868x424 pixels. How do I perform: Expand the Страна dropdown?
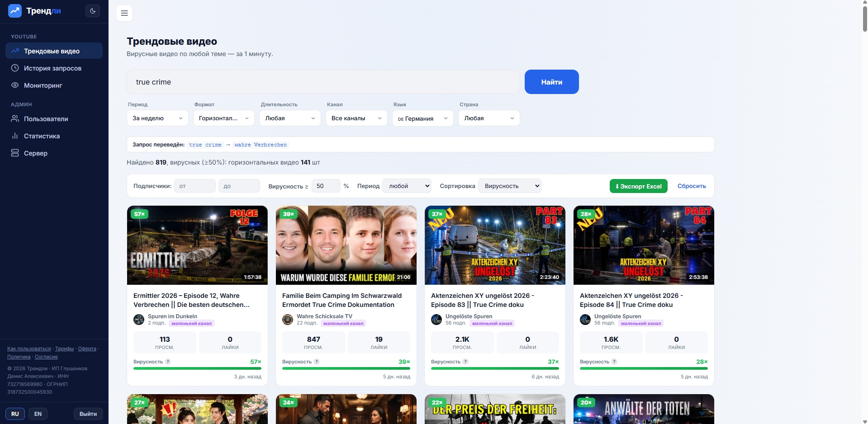point(489,118)
